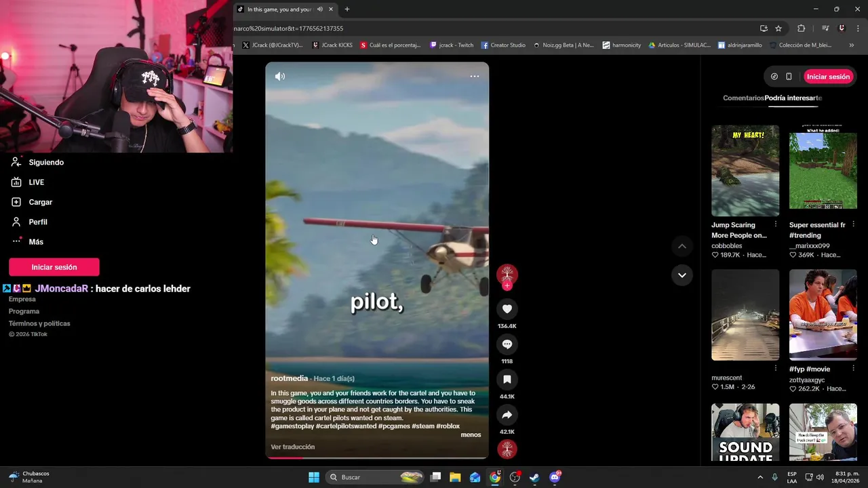
Task: Open the 'Super essential' Minecraft video thumbnail
Action: 823,171
